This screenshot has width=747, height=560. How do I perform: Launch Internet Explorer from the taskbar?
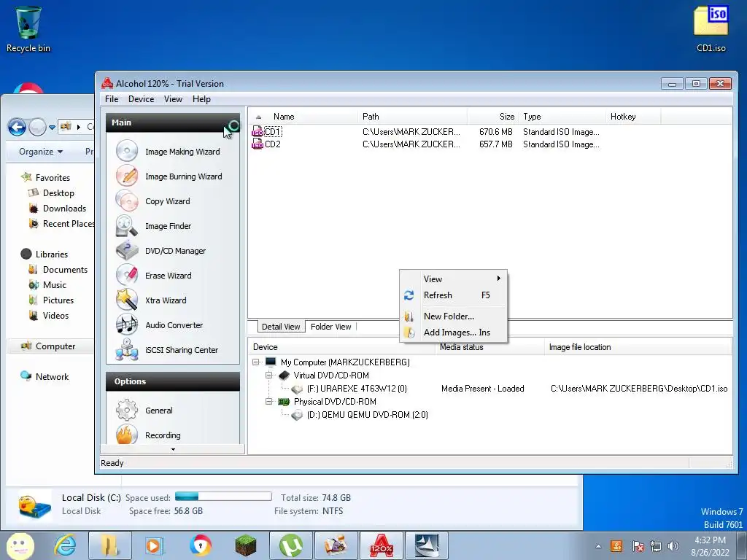pyautogui.click(x=65, y=545)
